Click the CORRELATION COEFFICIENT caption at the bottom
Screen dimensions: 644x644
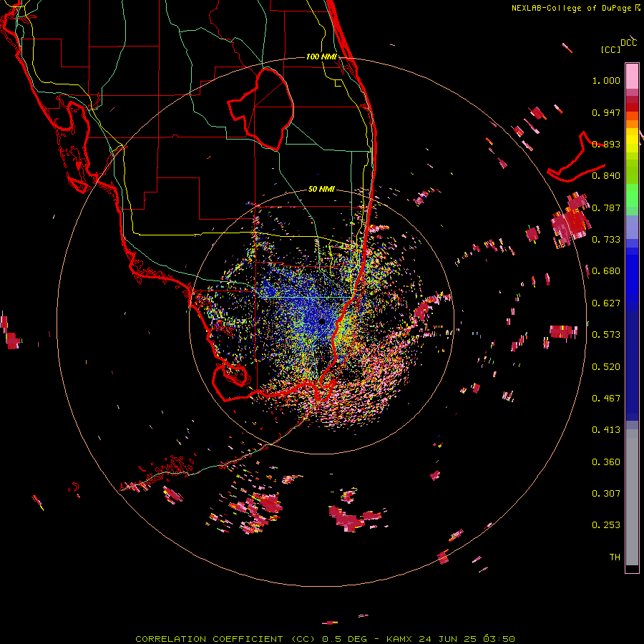325,639
